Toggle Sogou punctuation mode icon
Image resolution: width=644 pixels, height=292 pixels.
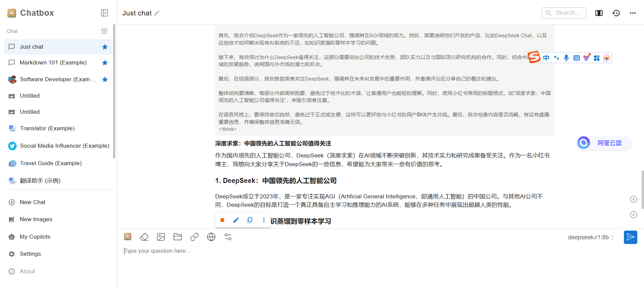pyautogui.click(x=556, y=58)
